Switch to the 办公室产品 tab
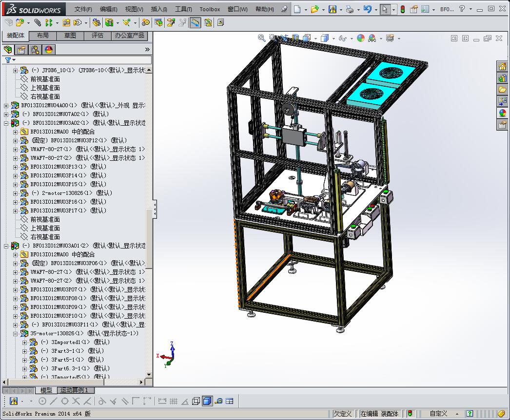Screen dimensions: 510x420 [130, 36]
